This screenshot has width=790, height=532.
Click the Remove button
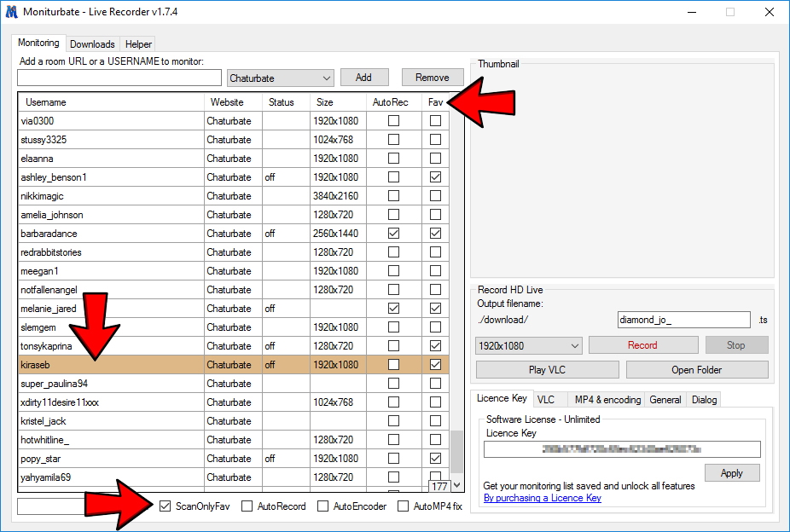click(x=433, y=78)
